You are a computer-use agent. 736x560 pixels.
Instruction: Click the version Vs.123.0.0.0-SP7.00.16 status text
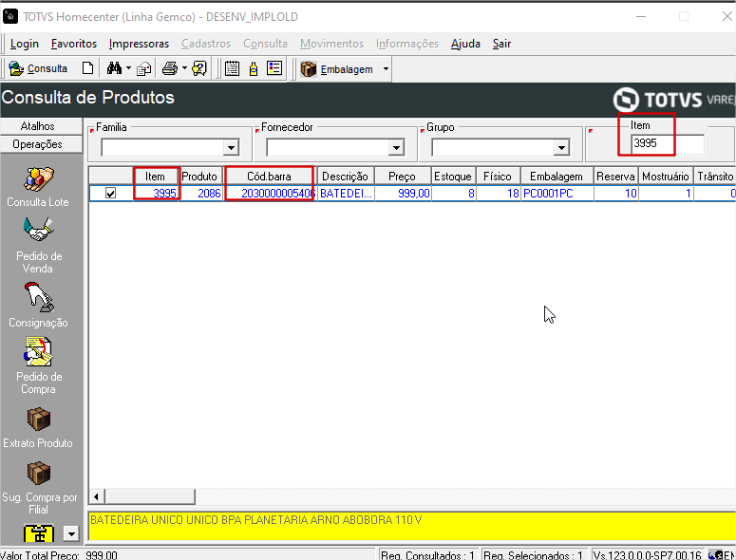tap(648, 555)
